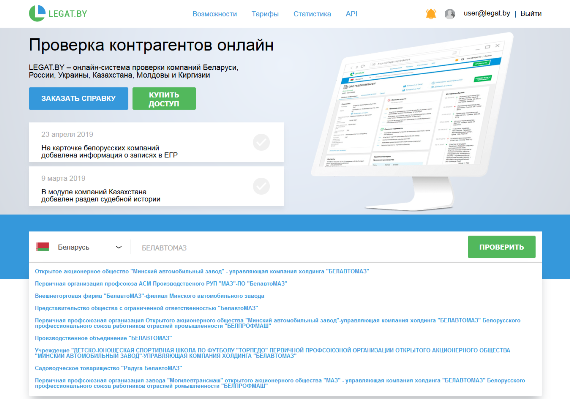Click the ЗАКАЗАТЬ СПРАВКУ button
The height and width of the screenshot is (399, 570).
[79, 98]
